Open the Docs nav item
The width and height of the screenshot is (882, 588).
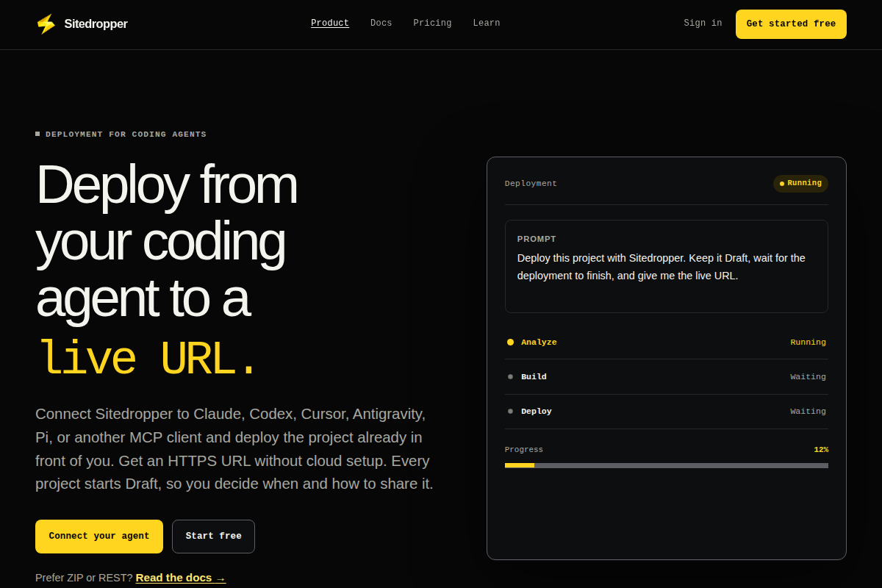coord(381,24)
